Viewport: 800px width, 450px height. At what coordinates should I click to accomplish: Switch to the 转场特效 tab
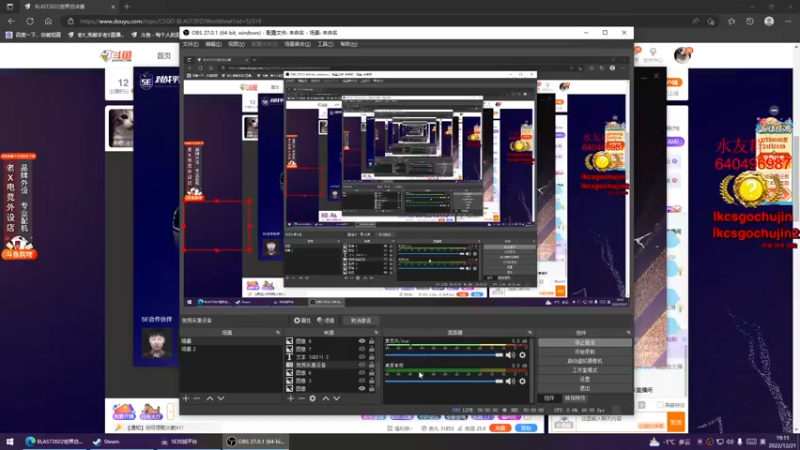tap(575, 398)
